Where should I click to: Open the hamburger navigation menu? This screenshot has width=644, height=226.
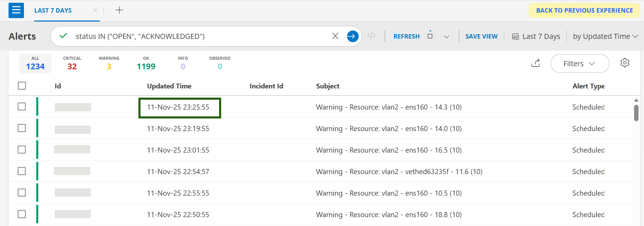tap(16, 10)
